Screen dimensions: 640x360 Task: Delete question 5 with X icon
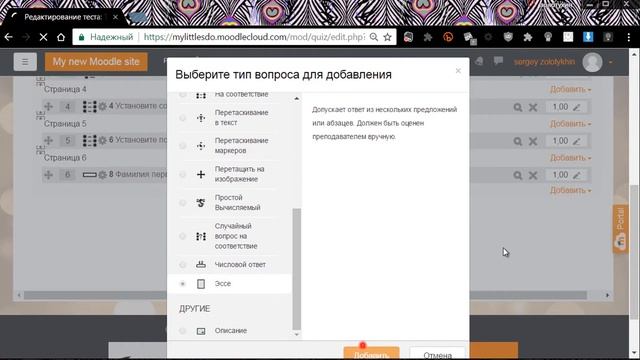tap(533, 141)
